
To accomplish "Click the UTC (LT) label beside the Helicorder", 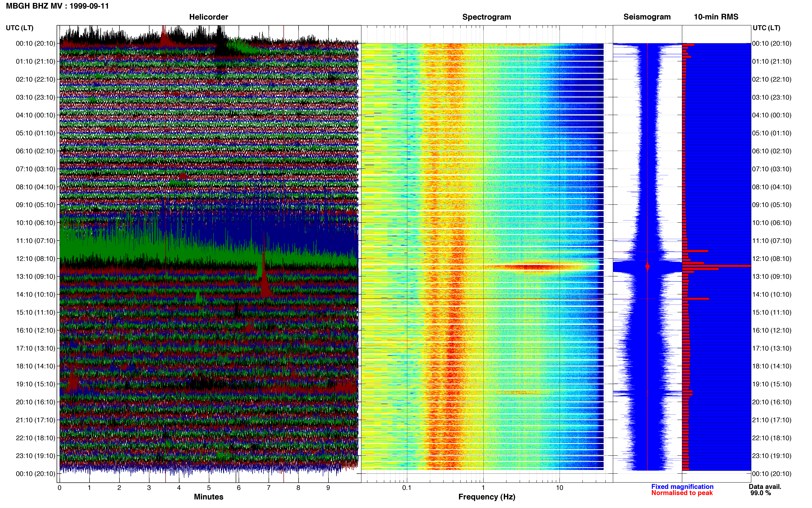I will pos(20,28).
